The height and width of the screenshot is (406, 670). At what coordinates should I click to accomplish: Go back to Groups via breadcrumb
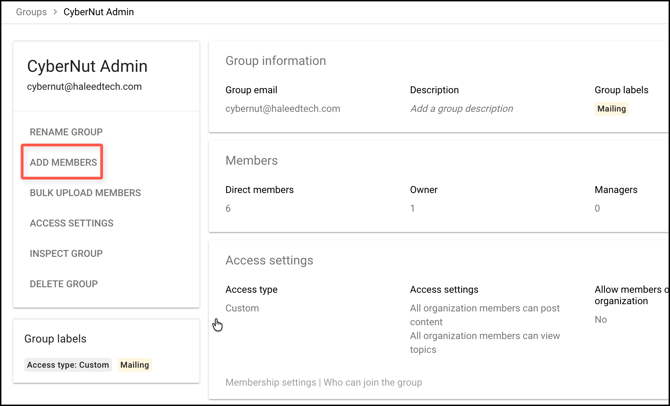pyautogui.click(x=31, y=12)
